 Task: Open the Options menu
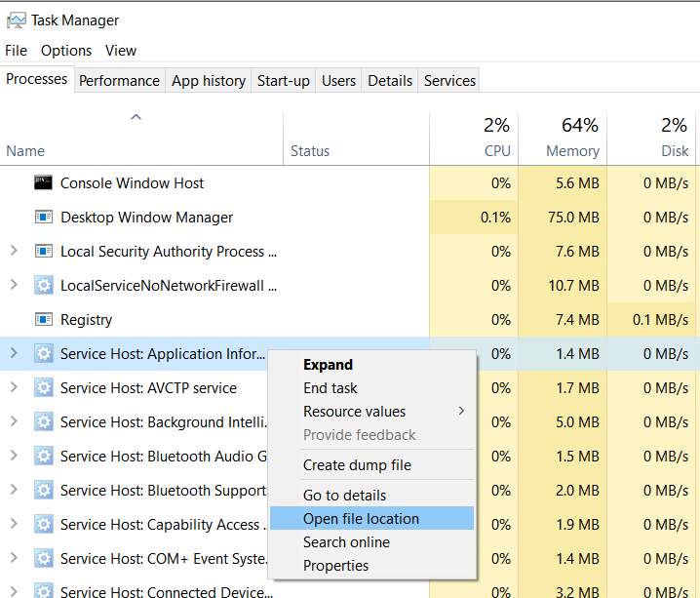[x=66, y=51]
